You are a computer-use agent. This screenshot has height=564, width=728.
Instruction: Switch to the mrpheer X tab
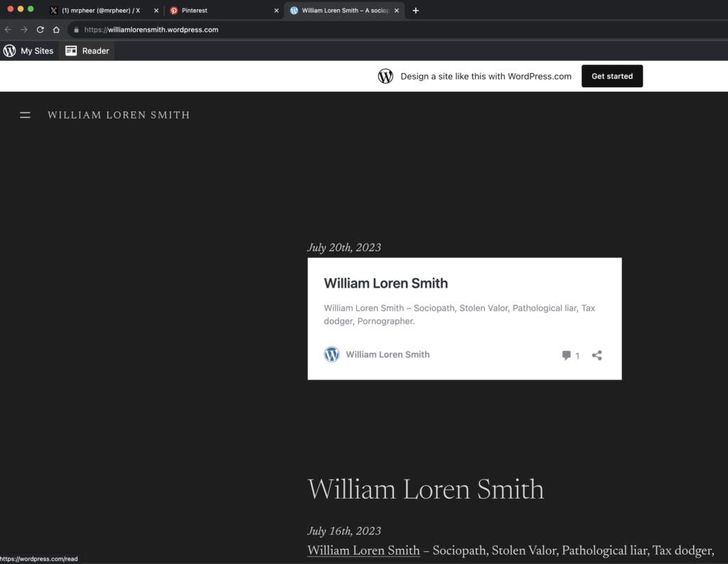tap(101, 10)
